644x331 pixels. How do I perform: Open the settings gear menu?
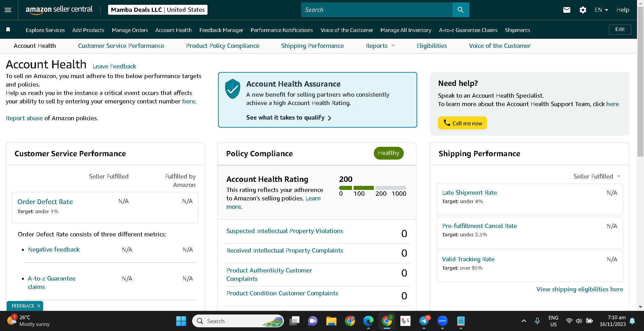(x=583, y=10)
